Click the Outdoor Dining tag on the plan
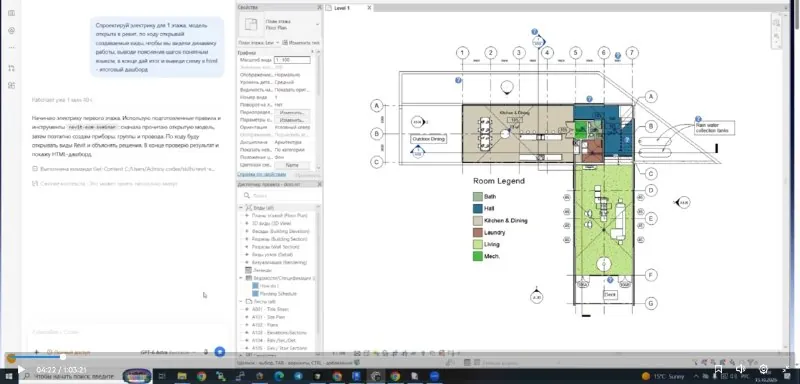This screenshot has width=800, height=384. (x=429, y=139)
